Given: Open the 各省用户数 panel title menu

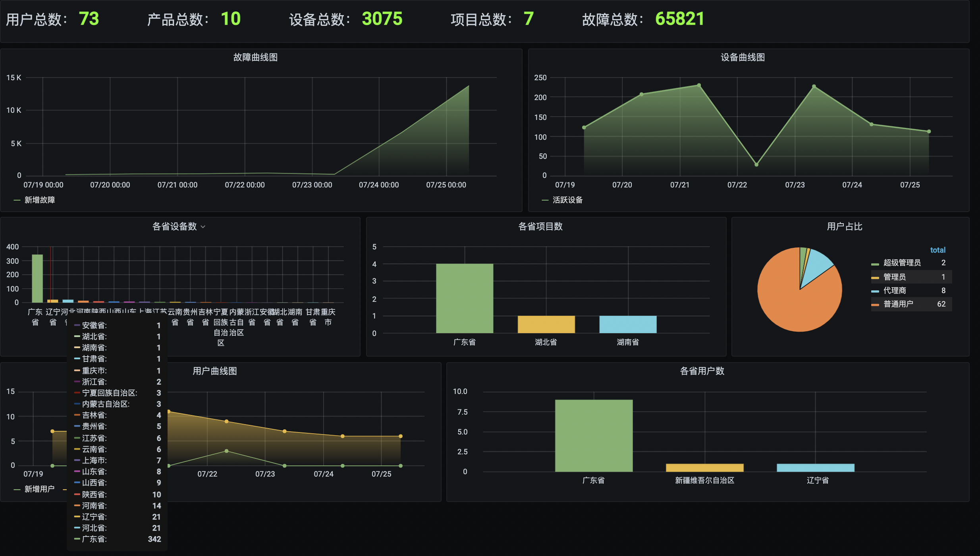Looking at the screenshot, I should pos(702,371).
